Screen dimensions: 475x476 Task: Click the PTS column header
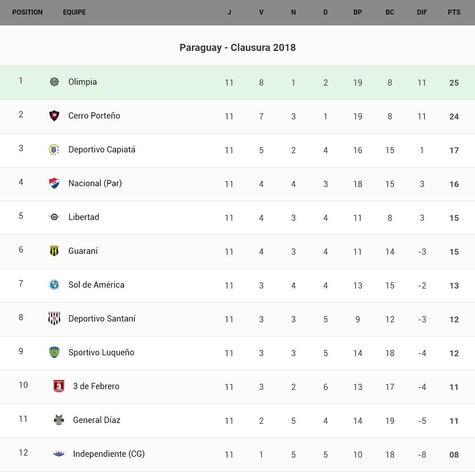(x=454, y=13)
